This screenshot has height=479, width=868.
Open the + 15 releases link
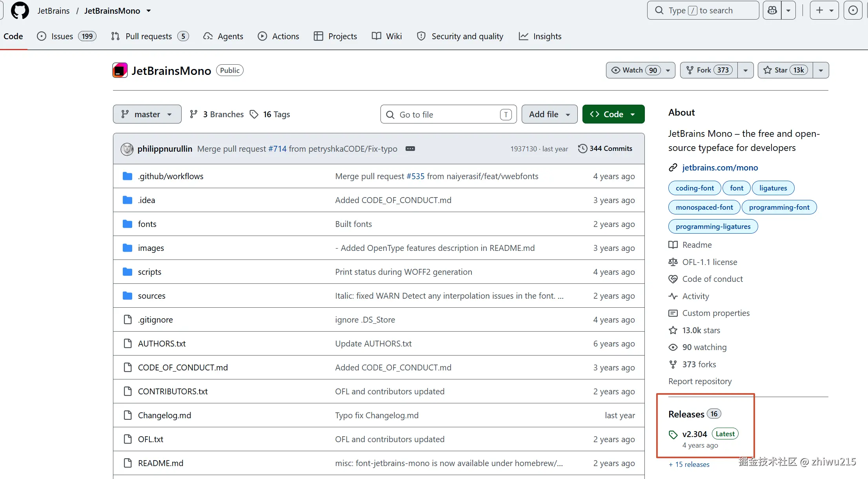coord(689,464)
